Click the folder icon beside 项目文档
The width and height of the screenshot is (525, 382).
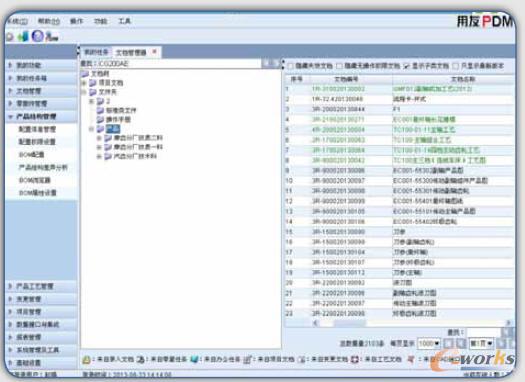[x=93, y=83]
